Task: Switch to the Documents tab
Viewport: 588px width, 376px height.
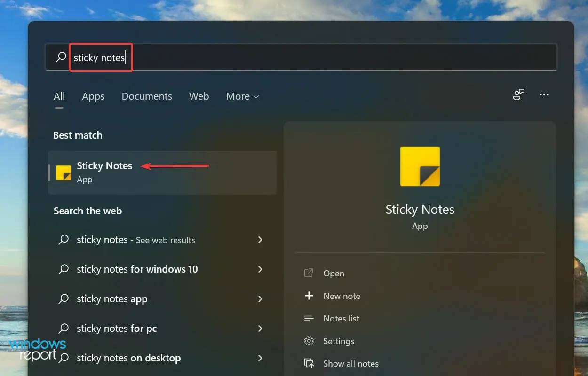Action: [x=147, y=96]
